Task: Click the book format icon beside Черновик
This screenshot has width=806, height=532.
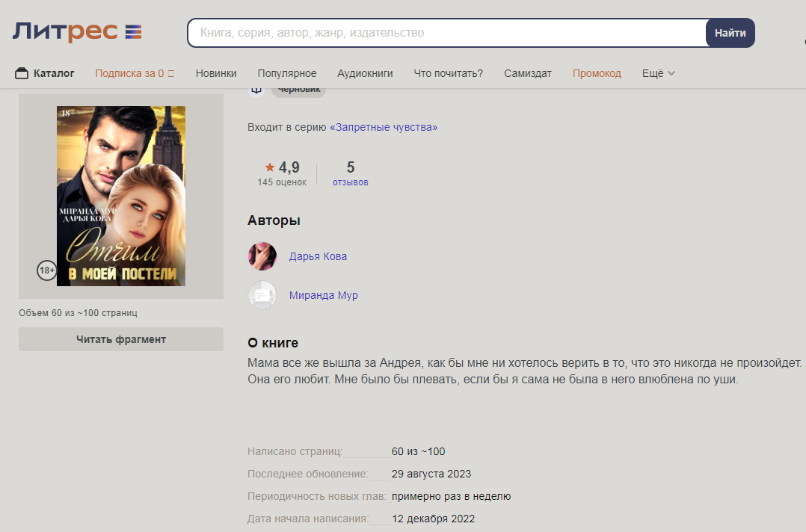Action: (x=256, y=90)
